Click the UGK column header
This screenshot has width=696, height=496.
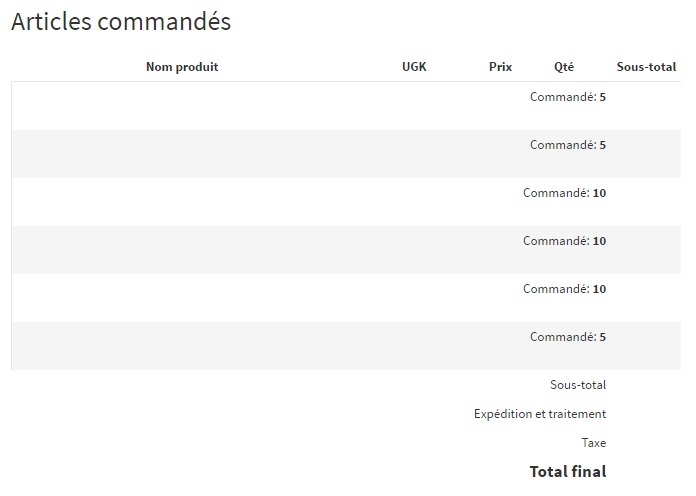[x=414, y=67]
